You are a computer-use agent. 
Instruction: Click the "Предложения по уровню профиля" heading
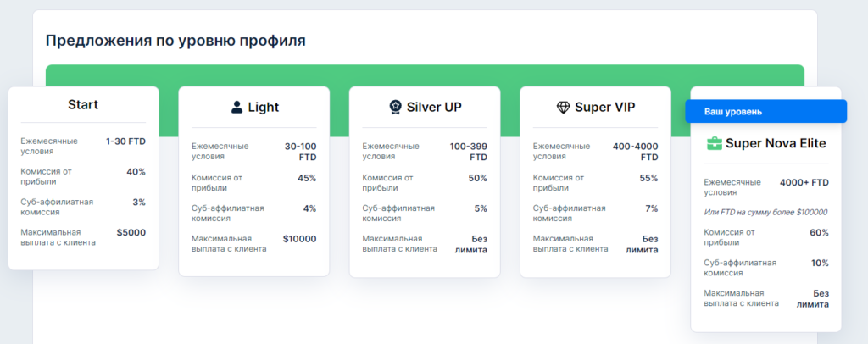click(x=175, y=41)
